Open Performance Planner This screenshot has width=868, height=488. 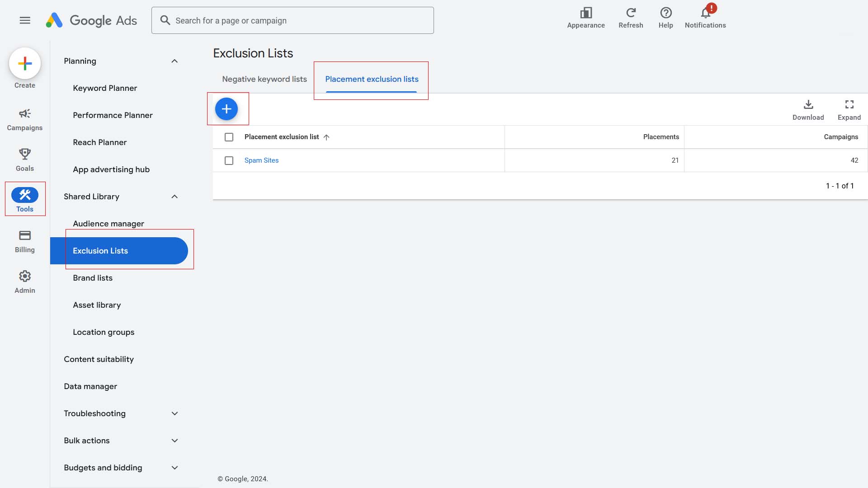(x=113, y=115)
